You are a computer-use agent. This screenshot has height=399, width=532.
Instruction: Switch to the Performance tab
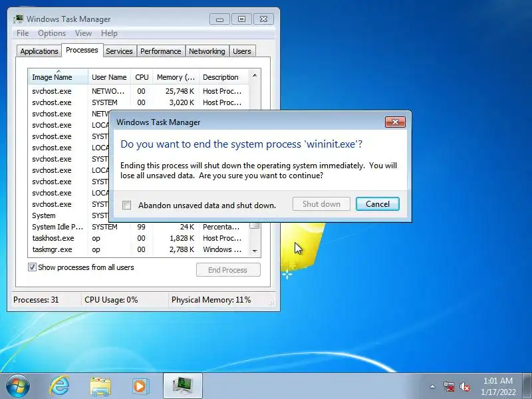click(x=161, y=51)
